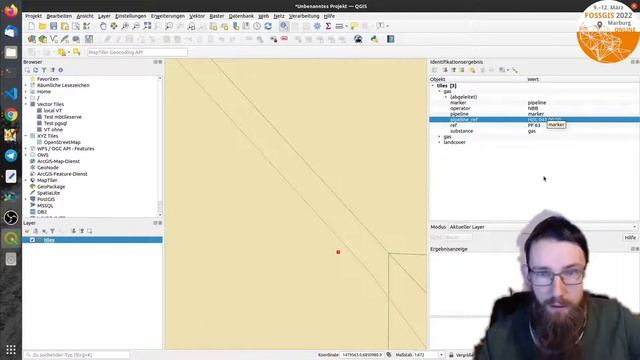Click the yellow clear results icon in identify panel
640x360 pixels.
[x=472, y=70]
